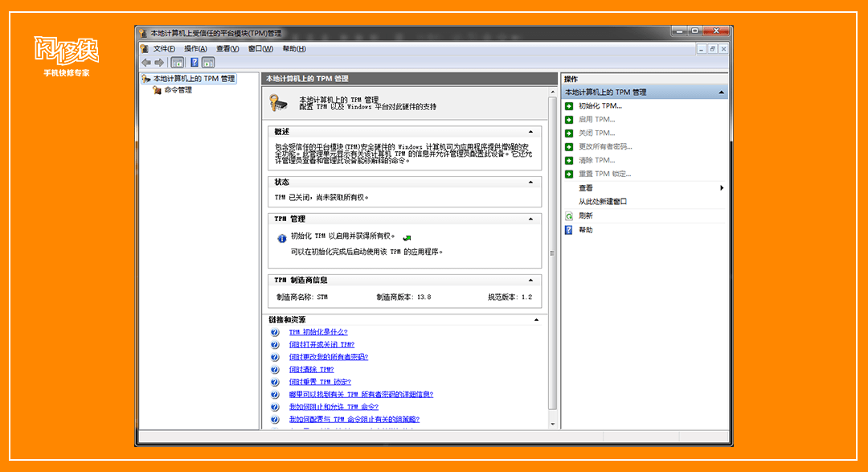Click the small green initialize arrow in TPM 管理 section
This screenshot has height=472, width=868.
coord(407,238)
